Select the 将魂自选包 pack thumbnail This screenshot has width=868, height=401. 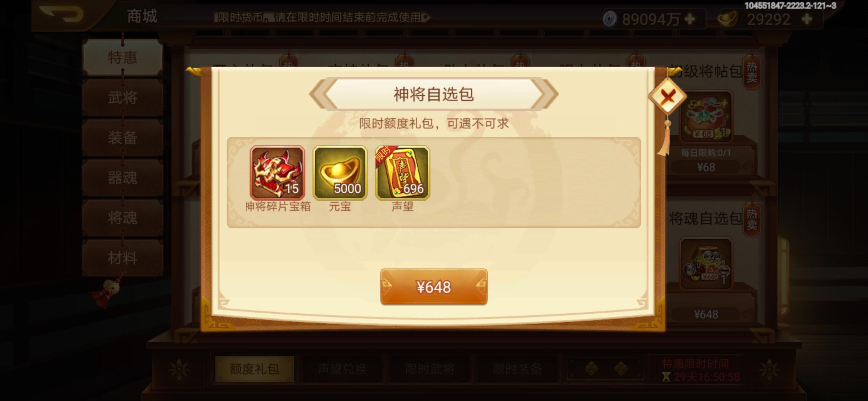(x=706, y=264)
